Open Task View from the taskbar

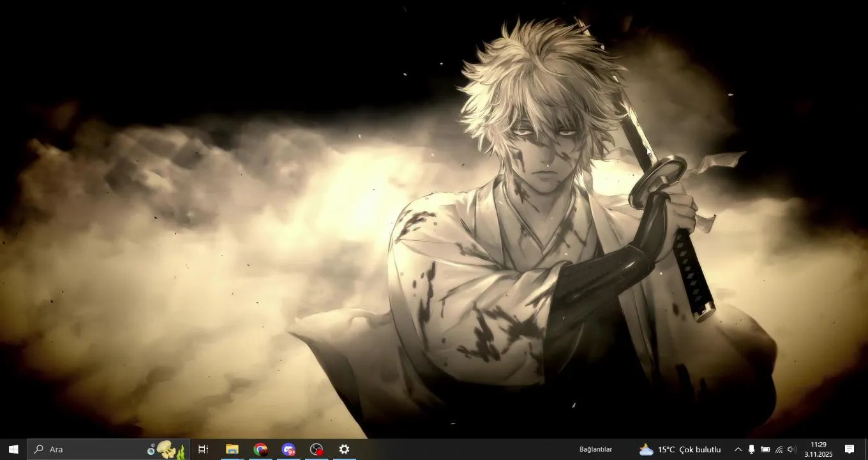(203, 449)
